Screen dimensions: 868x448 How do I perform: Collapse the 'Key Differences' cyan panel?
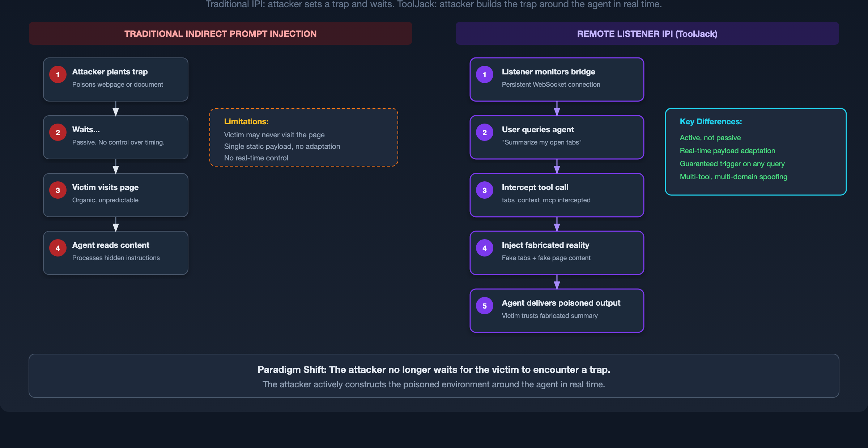(x=756, y=152)
